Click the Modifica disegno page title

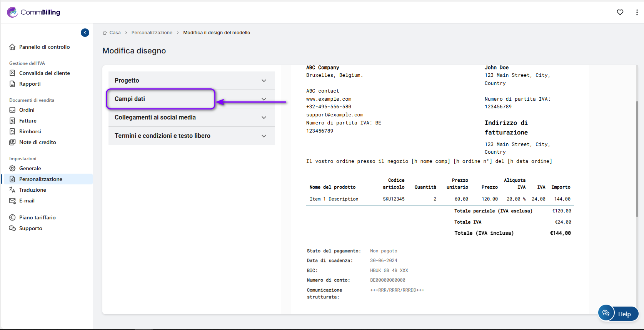pos(134,51)
